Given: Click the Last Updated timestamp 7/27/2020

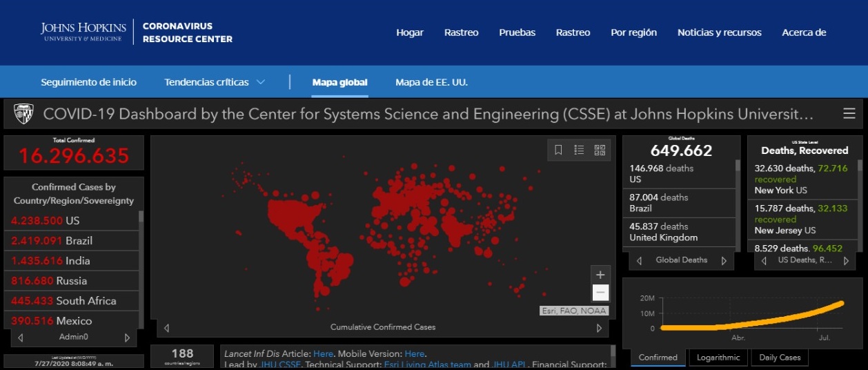Looking at the screenshot, I should tap(74, 363).
